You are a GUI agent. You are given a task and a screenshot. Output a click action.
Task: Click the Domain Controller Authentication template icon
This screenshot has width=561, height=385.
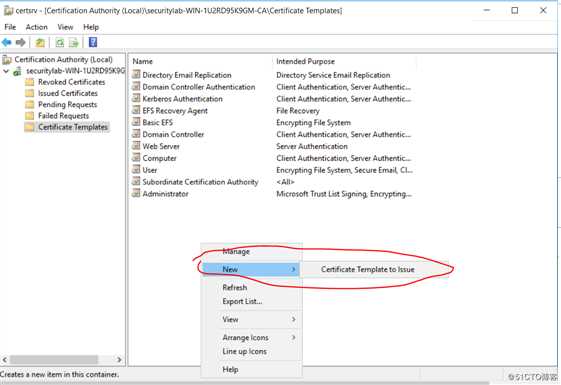pos(136,86)
